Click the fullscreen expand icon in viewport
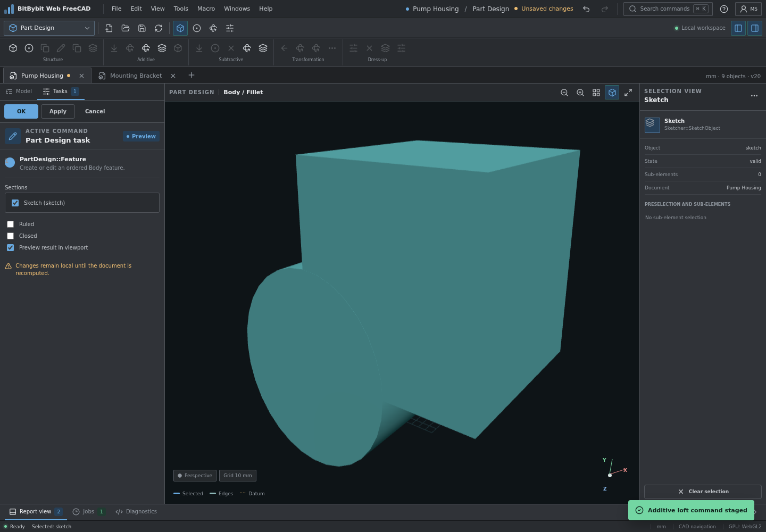This screenshot has height=532, width=766. 628,93
